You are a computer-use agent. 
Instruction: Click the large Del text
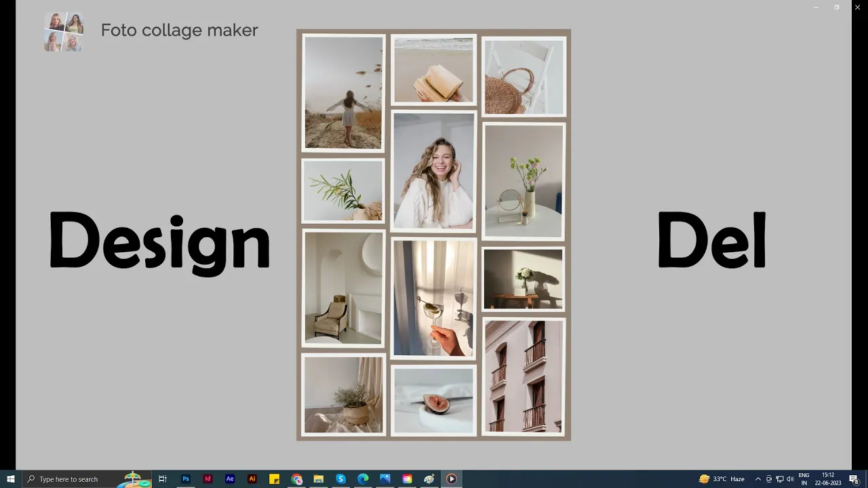(x=711, y=240)
